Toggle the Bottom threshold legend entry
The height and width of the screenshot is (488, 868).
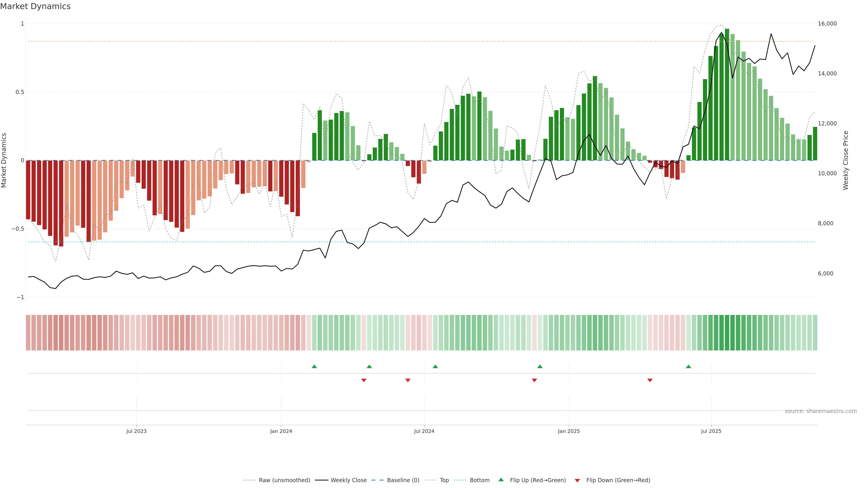pos(479,480)
